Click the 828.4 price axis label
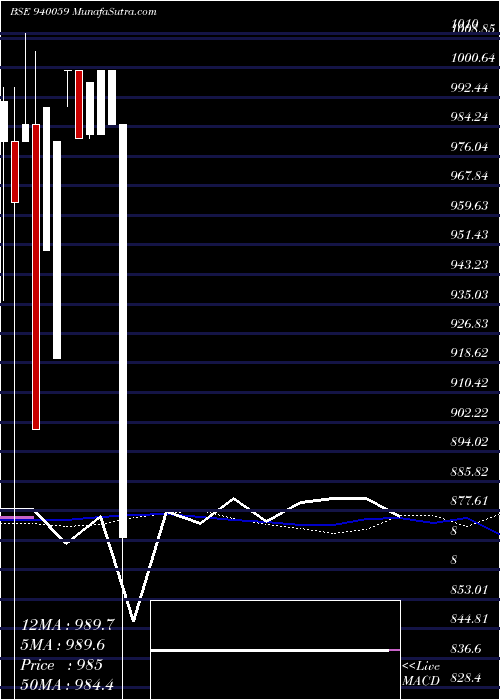Image resolution: width=500 pixels, height=700 pixels. click(467, 678)
